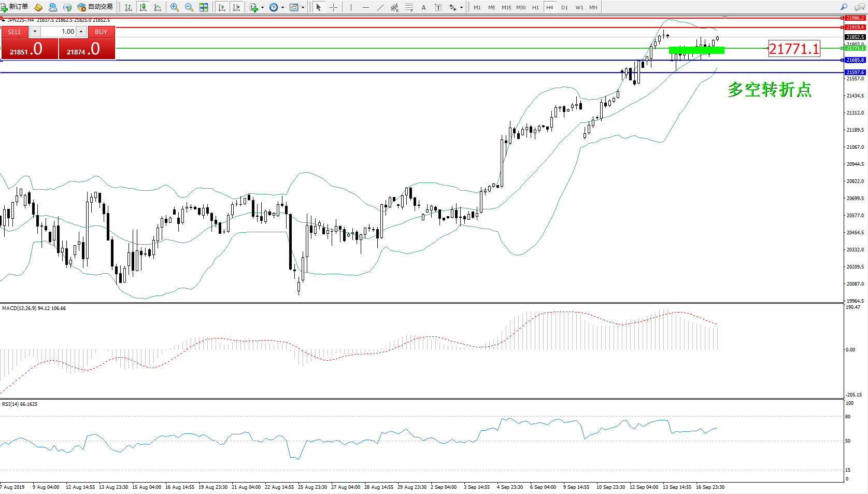The image size is (868, 494).
Task: Switch chart to line chart mode
Action: 158,7
